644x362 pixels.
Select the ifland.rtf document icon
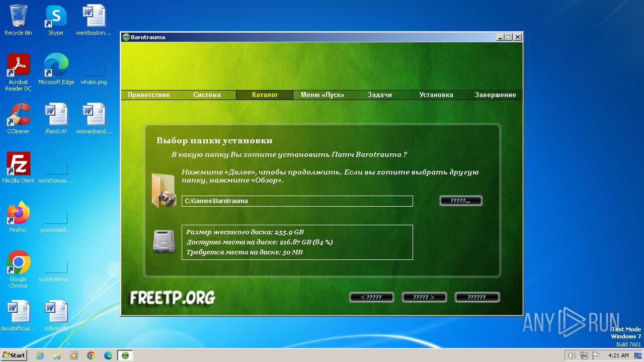click(56, 119)
